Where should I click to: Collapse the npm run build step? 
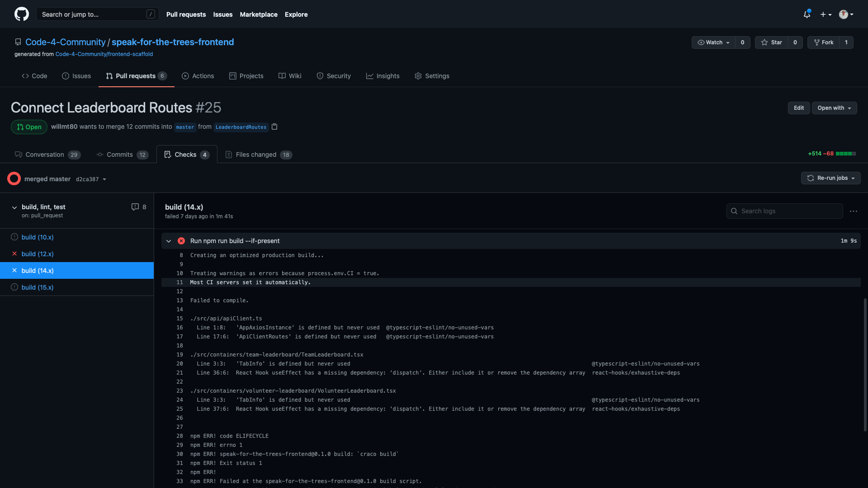coord(169,241)
